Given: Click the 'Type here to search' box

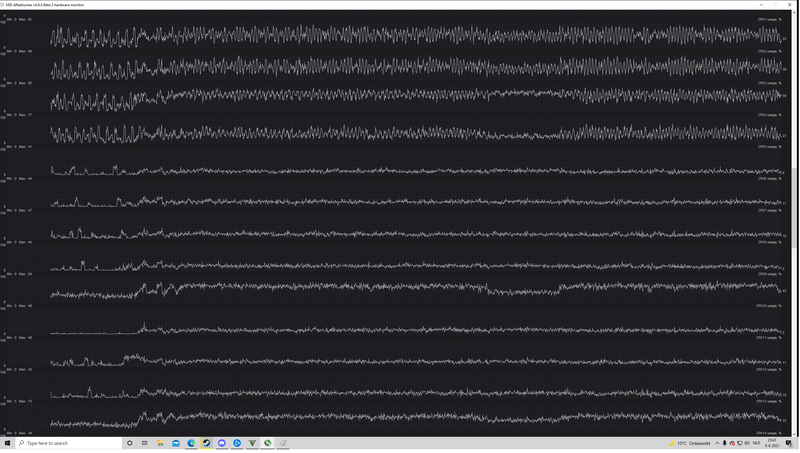Looking at the screenshot, I should [68, 443].
